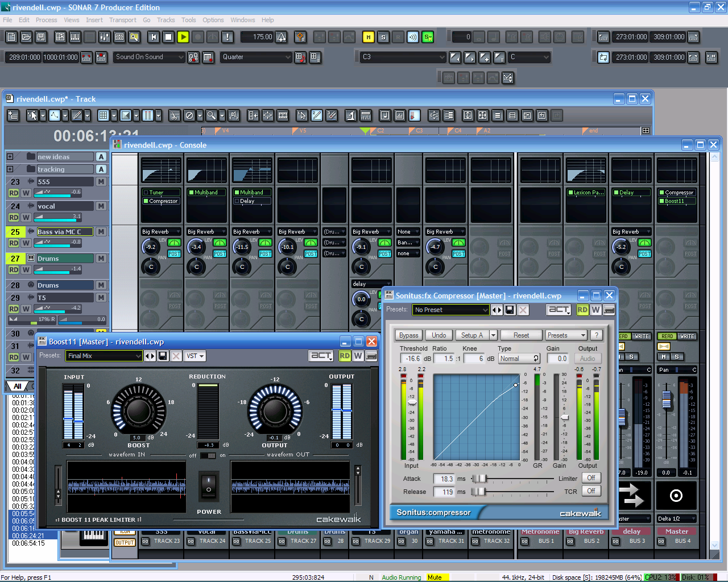Click Undo in Sonitus compressor
Viewport: 728px width, 582px height.
click(439, 335)
